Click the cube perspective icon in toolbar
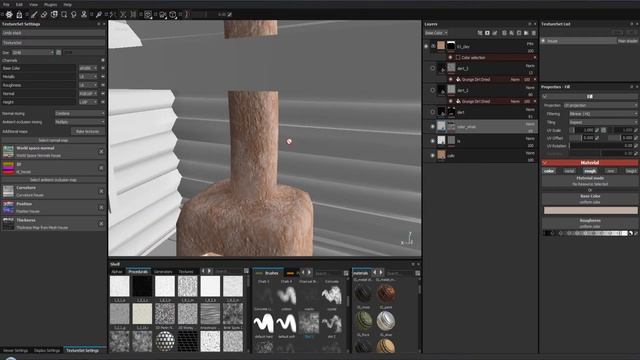640x360 pixels. point(173,15)
